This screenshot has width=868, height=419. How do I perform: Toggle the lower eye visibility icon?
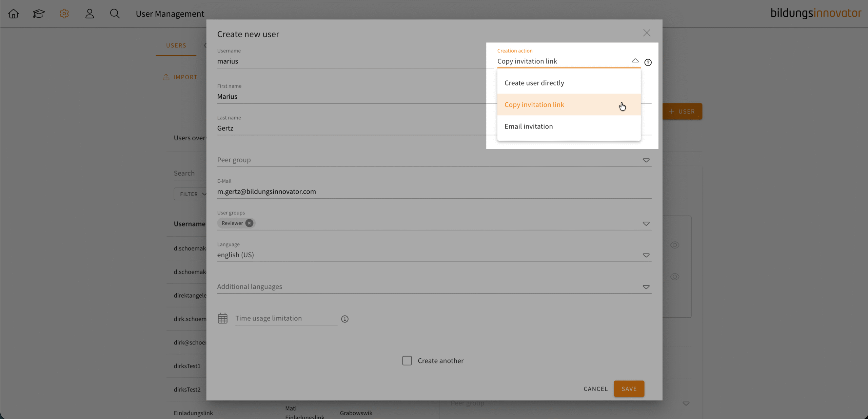coord(675,277)
